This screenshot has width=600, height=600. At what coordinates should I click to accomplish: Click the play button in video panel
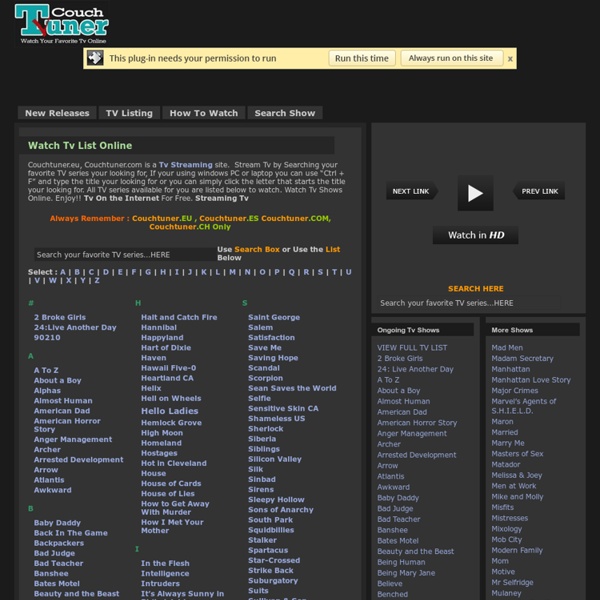tap(475, 193)
